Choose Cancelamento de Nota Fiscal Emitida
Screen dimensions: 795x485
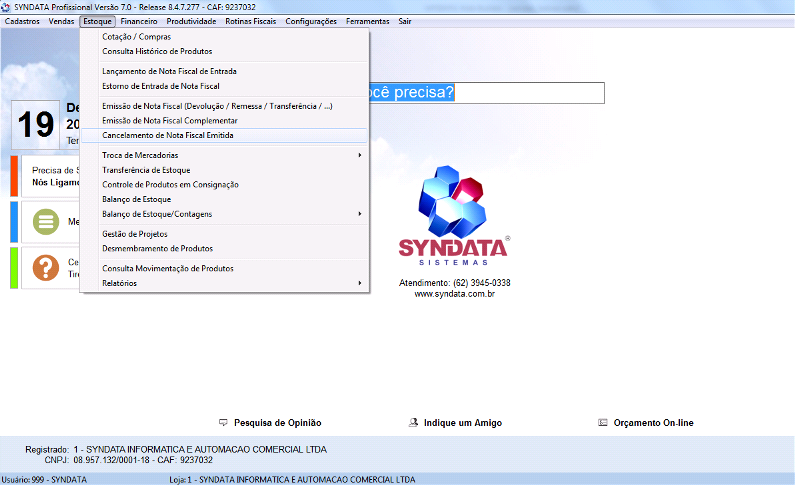click(x=224, y=135)
